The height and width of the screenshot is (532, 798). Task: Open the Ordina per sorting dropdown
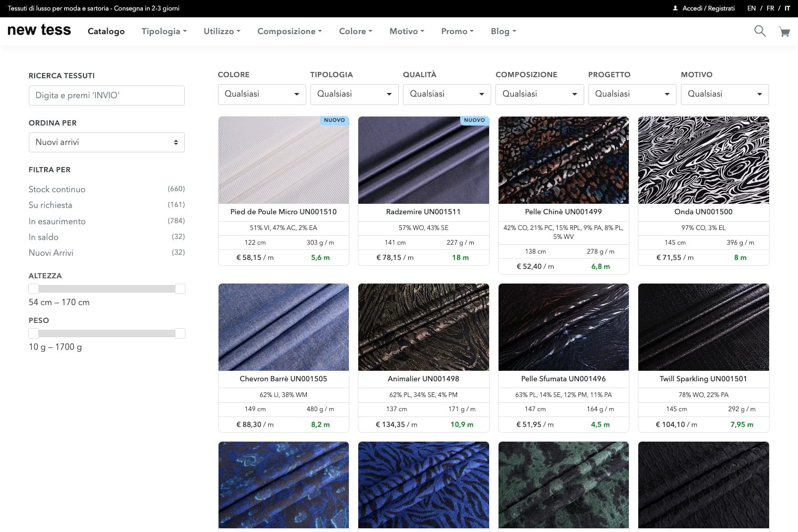click(107, 142)
